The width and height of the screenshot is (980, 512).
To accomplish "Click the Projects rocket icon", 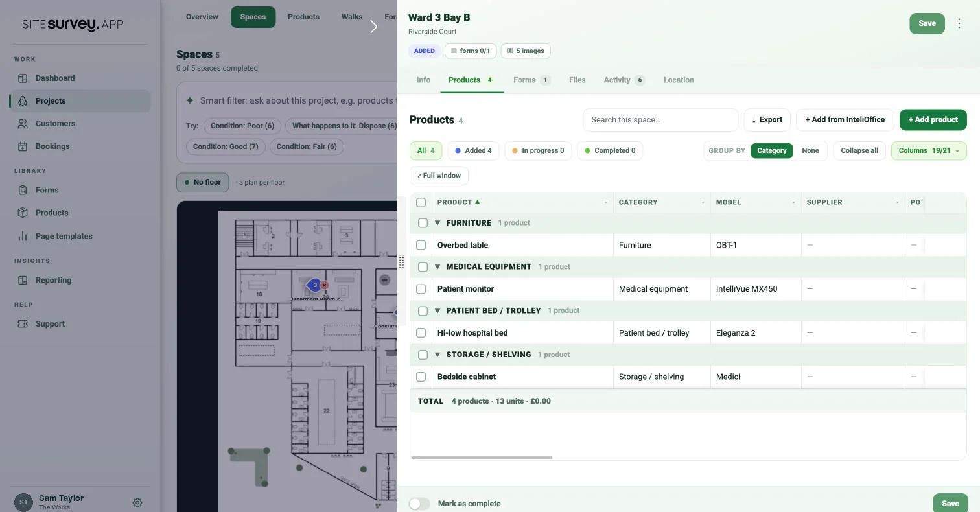I will coord(23,101).
